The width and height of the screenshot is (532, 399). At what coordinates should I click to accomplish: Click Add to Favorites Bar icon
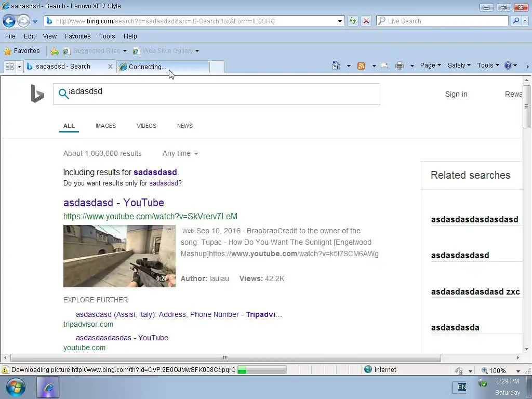tap(54, 51)
